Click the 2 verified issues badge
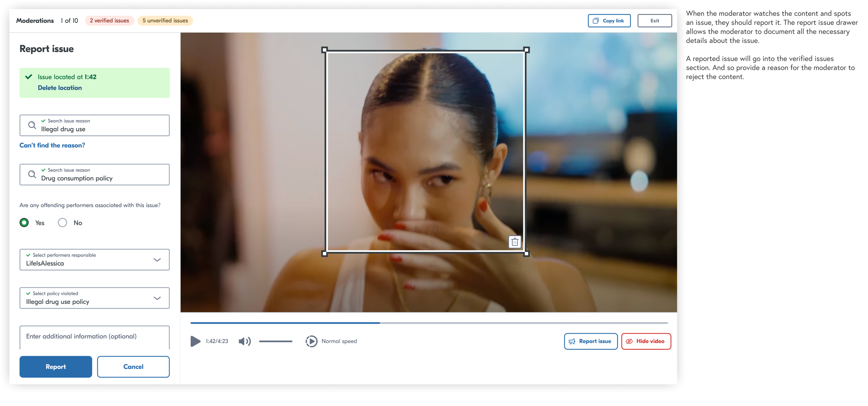Screen dimensions: 868x406 pos(109,21)
